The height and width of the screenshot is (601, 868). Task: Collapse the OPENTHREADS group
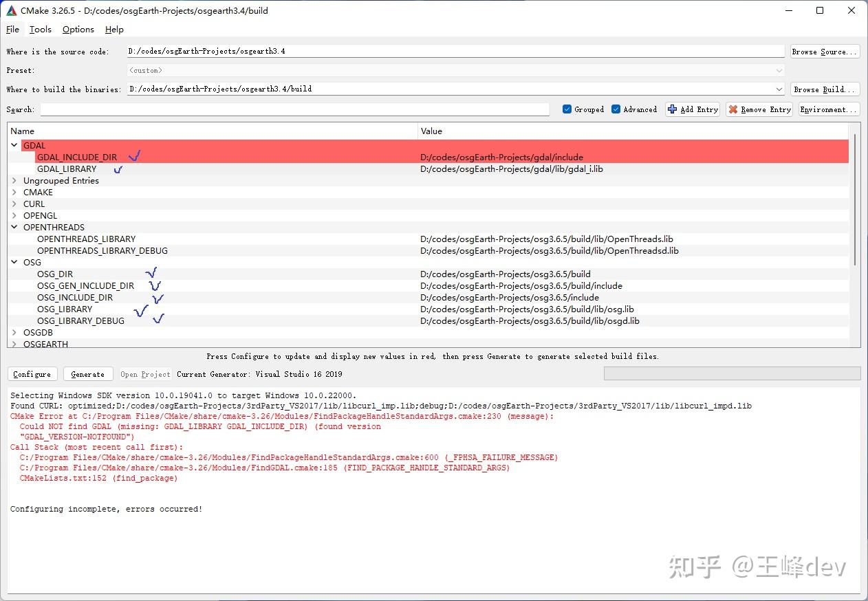click(14, 227)
